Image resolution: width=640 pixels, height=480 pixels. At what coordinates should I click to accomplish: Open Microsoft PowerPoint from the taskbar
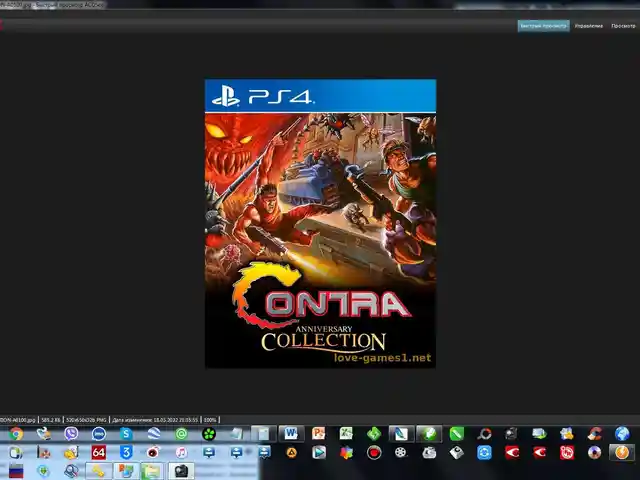coord(319,433)
